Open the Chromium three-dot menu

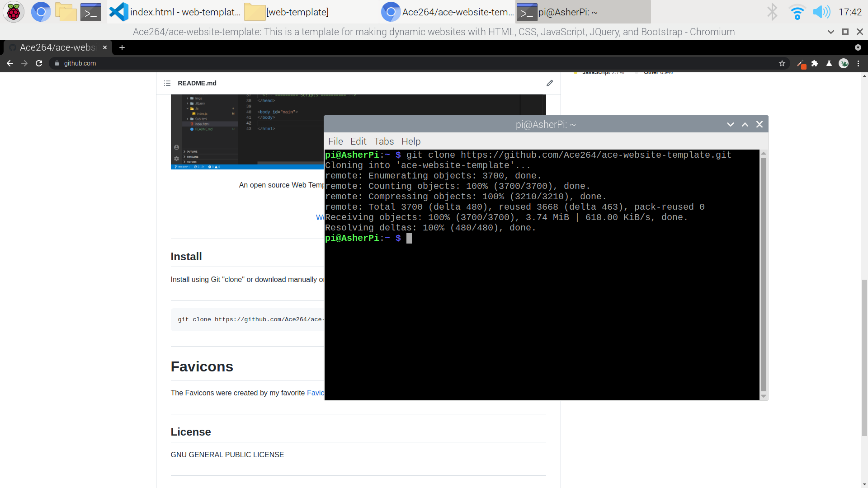[858, 63]
